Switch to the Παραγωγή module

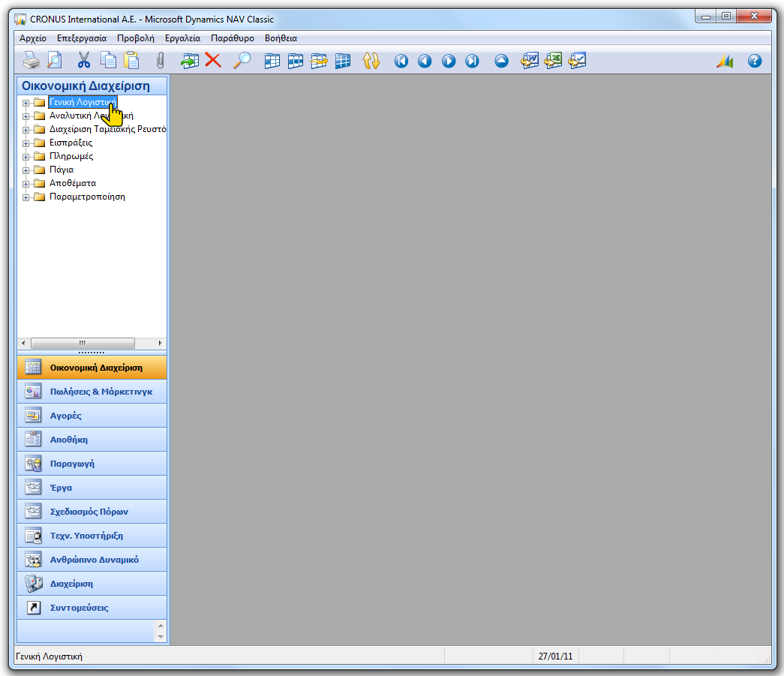(x=92, y=464)
